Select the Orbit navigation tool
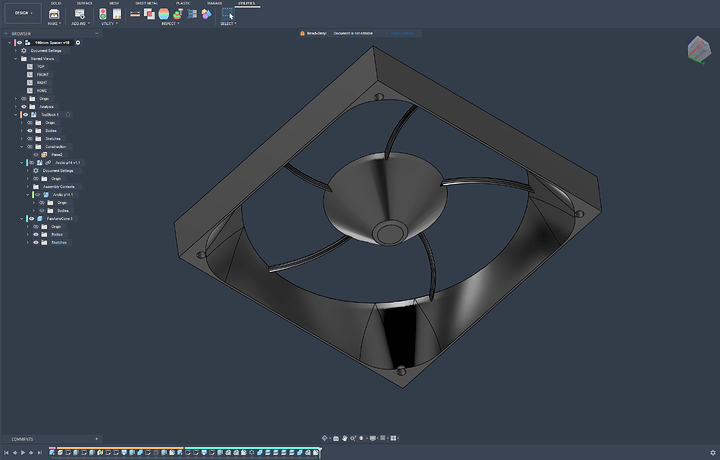Screen dimensions: 720x460 (325, 438)
